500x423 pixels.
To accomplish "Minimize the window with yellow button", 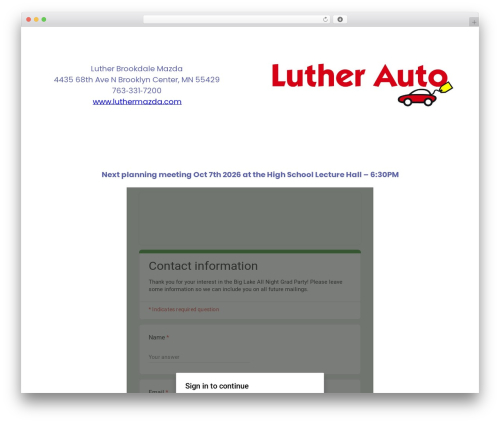I will (x=36, y=19).
